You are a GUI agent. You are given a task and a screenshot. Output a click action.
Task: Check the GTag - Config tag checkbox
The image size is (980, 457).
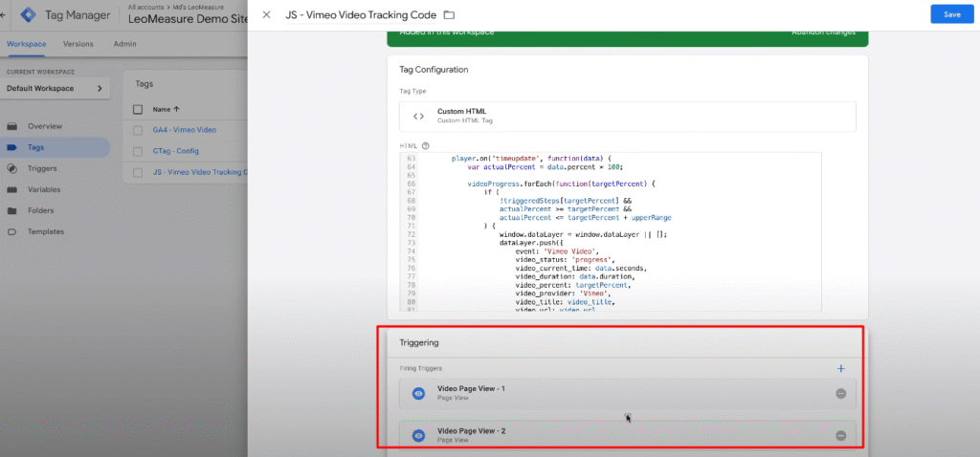(x=138, y=152)
